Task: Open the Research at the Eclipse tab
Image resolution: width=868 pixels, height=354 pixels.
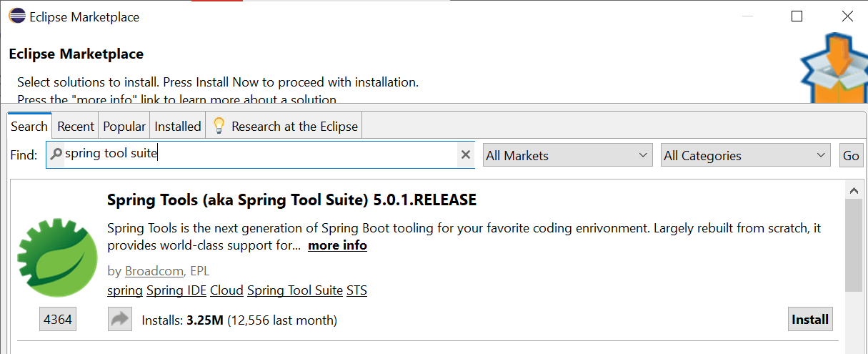Action: point(284,127)
